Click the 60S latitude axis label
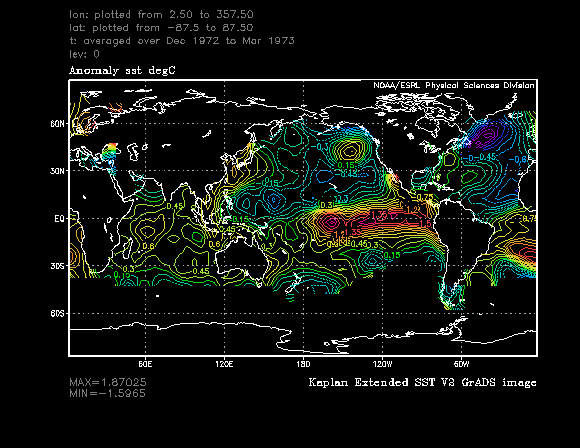Viewport: 580px width, 448px height. tap(57, 313)
